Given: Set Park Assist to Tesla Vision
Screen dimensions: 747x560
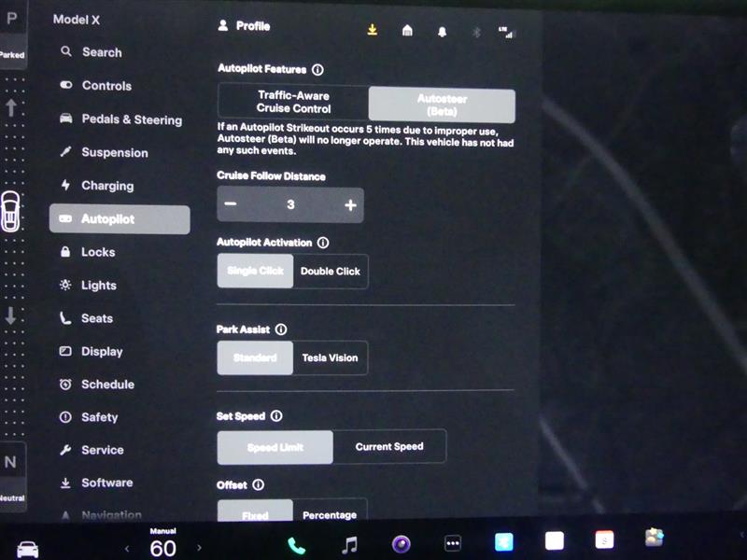Looking at the screenshot, I should point(330,358).
